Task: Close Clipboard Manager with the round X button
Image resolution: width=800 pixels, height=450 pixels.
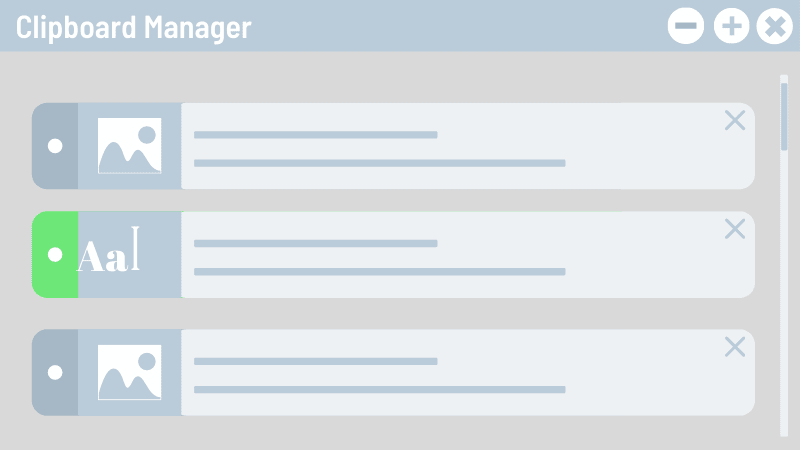Action: [774, 26]
